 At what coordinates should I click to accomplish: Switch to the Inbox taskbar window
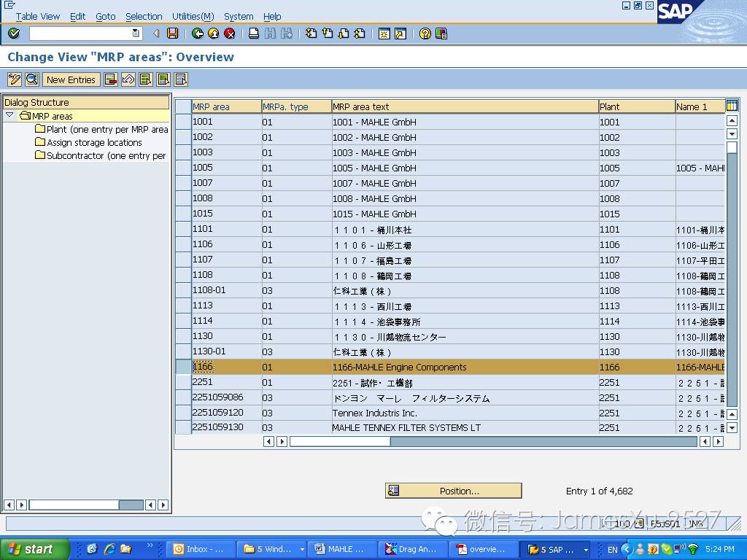(x=201, y=549)
